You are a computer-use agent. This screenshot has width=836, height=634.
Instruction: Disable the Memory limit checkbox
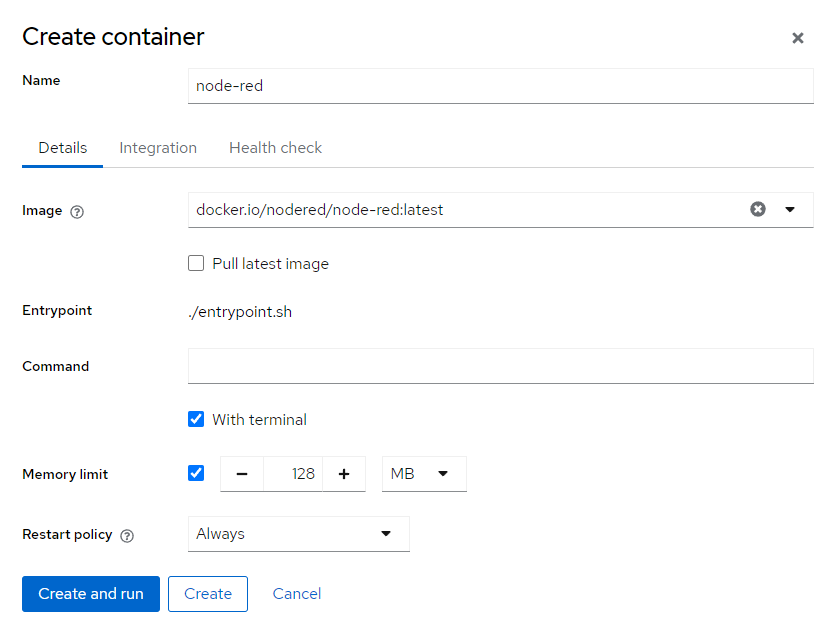pyautogui.click(x=196, y=473)
